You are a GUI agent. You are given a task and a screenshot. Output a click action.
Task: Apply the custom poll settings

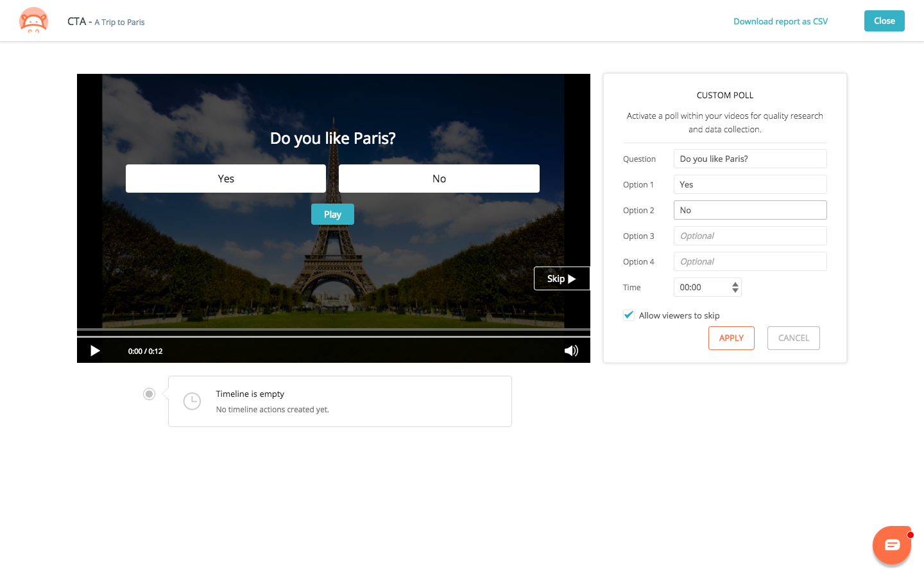point(731,338)
